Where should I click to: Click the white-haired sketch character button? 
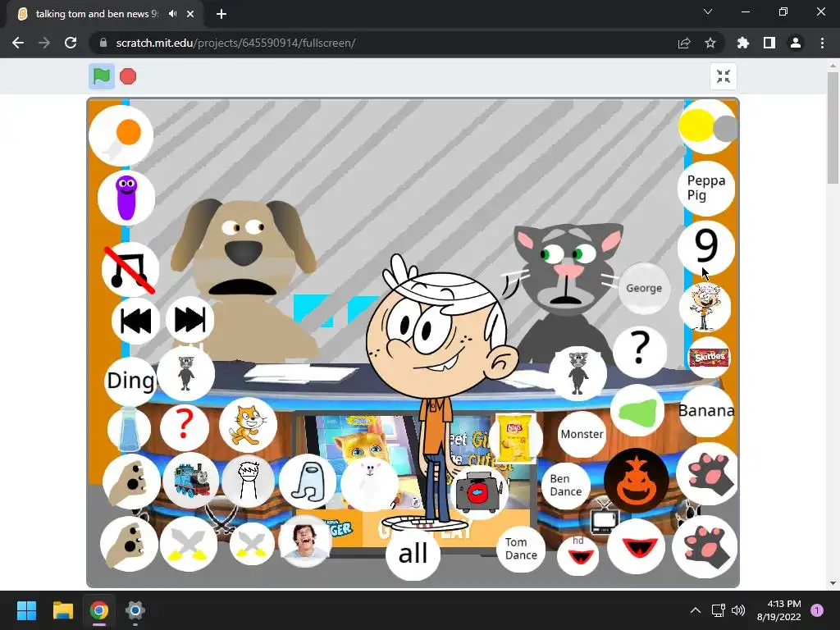tap(248, 481)
